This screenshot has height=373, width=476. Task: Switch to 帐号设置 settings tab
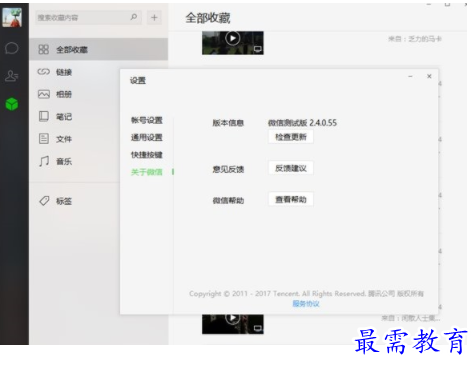(x=147, y=120)
